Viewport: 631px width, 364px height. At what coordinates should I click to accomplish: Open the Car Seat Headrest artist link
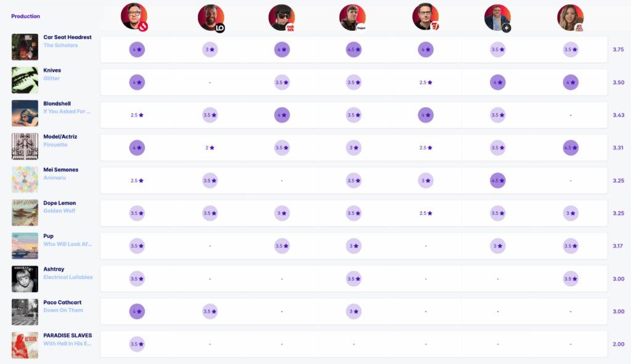click(67, 37)
